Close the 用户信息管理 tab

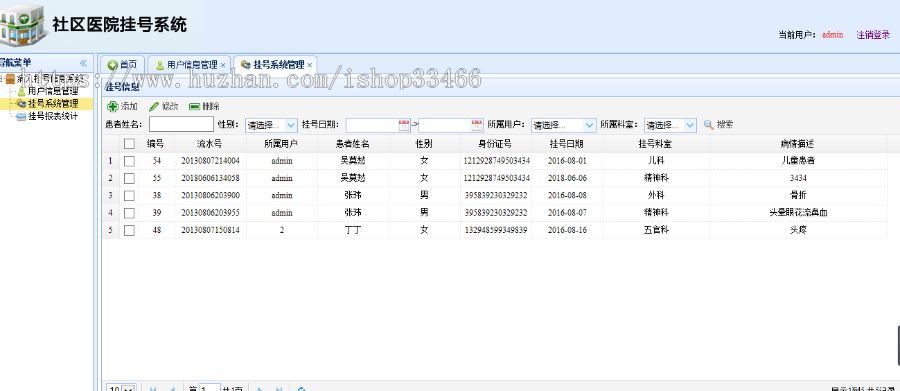click(x=223, y=65)
